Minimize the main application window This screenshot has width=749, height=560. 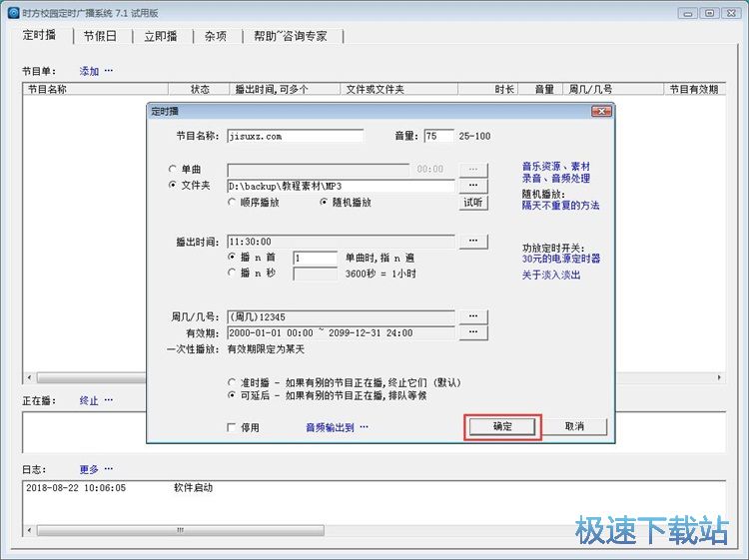pos(688,13)
